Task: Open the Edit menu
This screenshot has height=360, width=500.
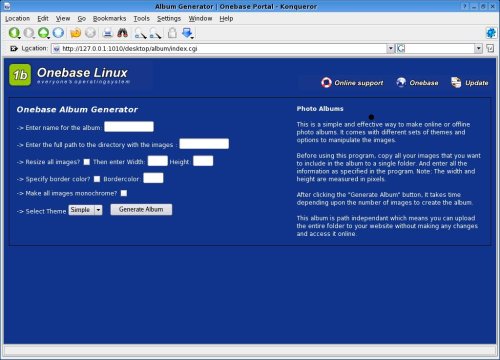Action: pos(43,19)
